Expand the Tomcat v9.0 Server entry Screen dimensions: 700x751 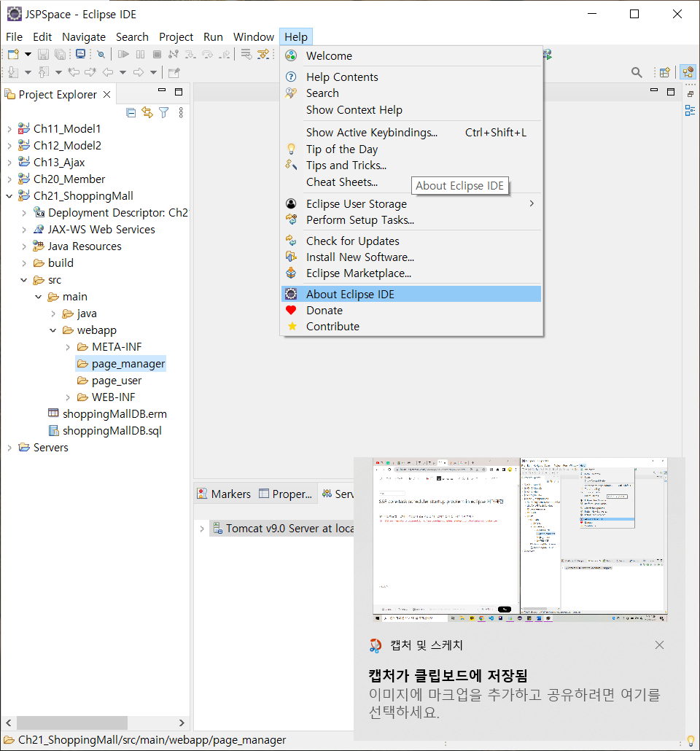tap(203, 528)
